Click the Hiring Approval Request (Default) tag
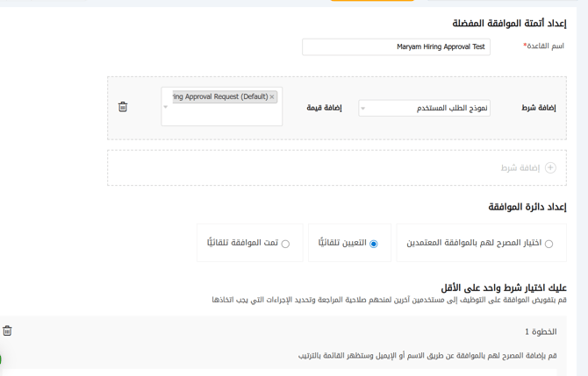588x376 pixels. point(219,97)
